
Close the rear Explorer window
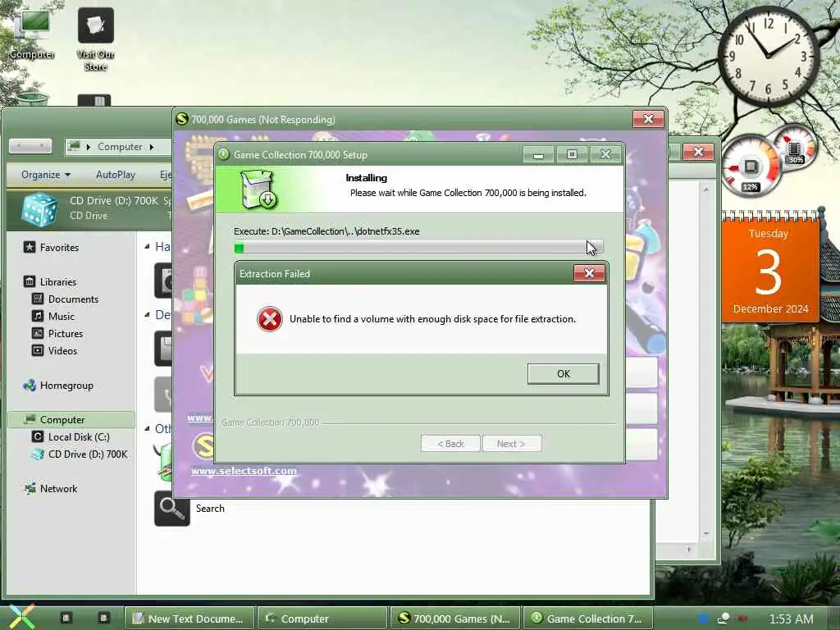click(698, 152)
